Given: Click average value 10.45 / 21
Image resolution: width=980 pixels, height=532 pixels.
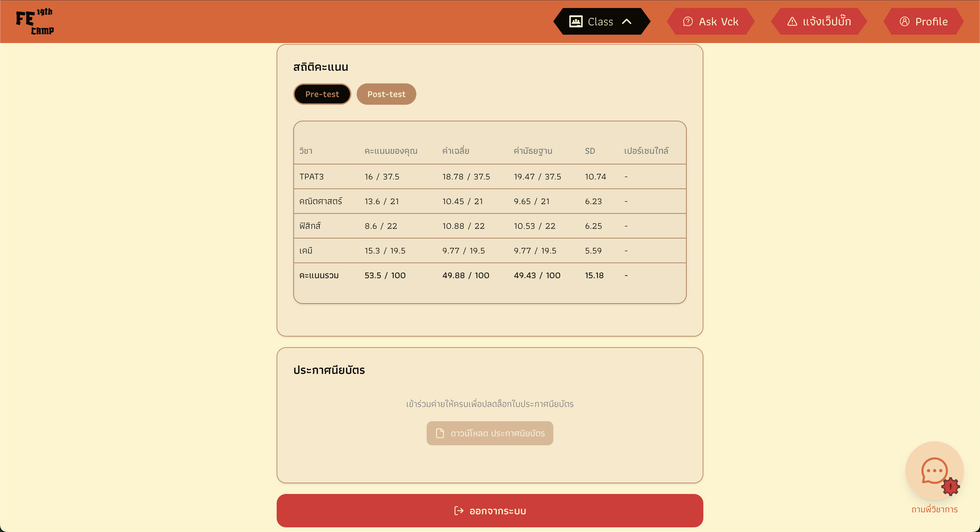Looking at the screenshot, I should pyautogui.click(x=462, y=201).
